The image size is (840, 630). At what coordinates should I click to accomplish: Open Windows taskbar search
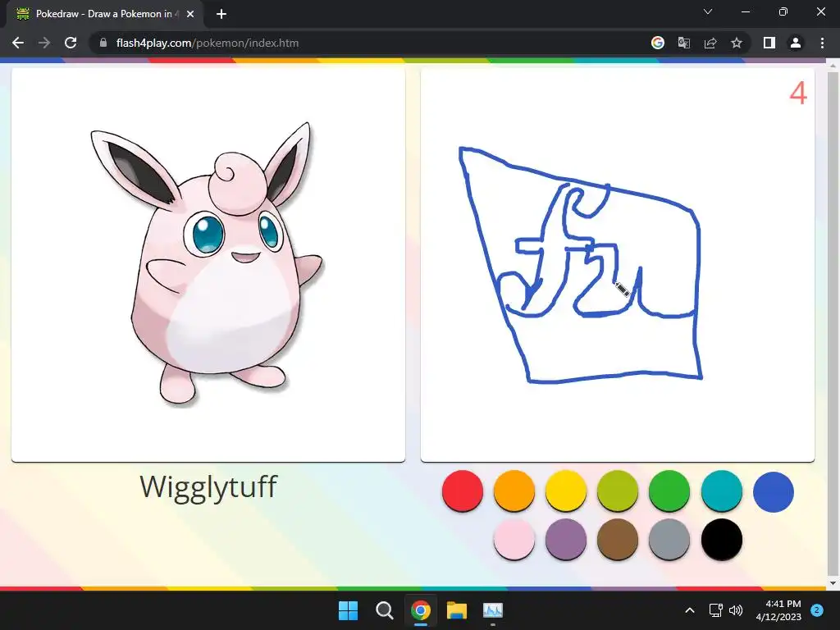(384, 610)
